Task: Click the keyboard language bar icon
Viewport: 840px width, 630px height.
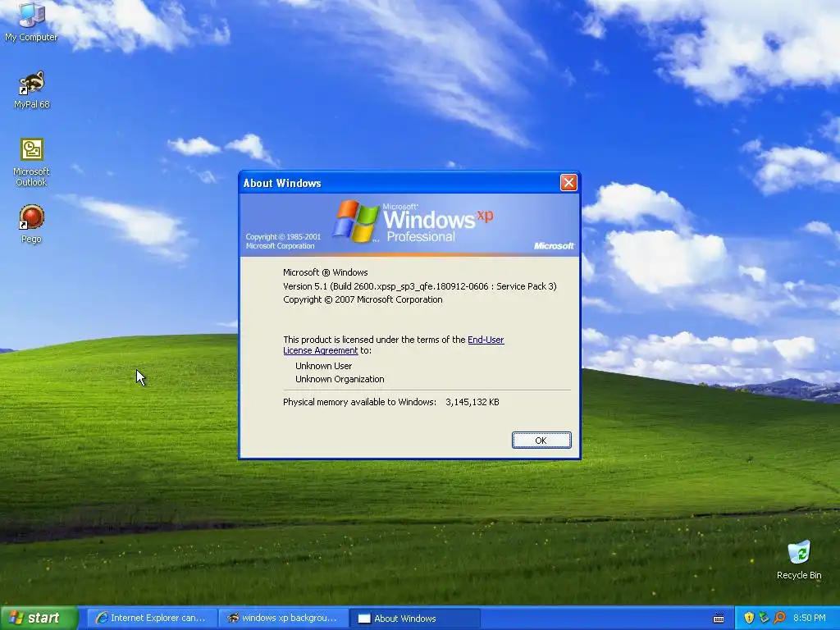Action: [719, 619]
